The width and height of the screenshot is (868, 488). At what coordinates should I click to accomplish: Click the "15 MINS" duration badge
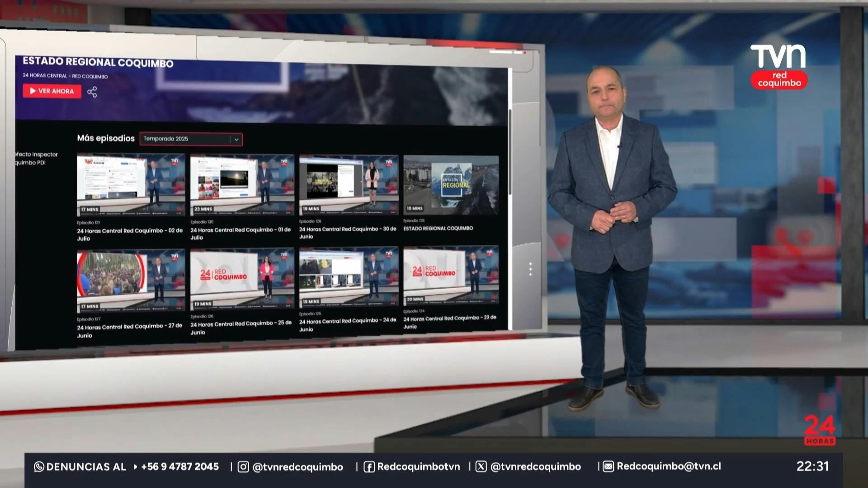tap(415, 208)
